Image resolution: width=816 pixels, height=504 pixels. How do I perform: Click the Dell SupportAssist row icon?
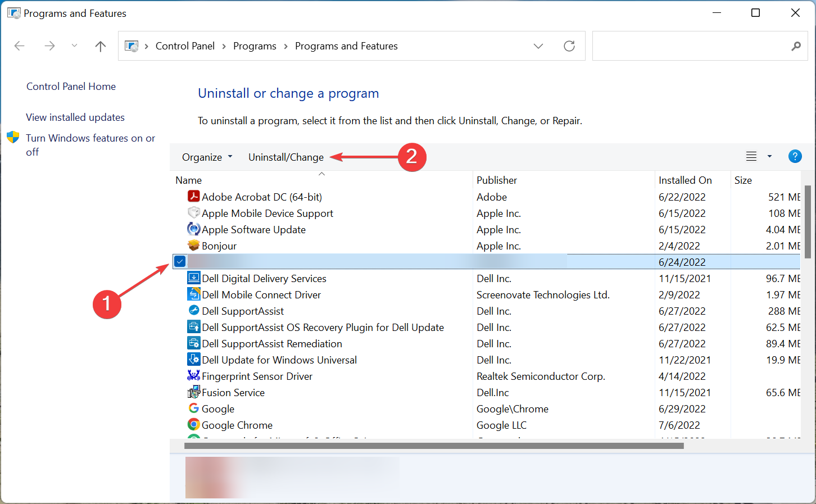193,310
